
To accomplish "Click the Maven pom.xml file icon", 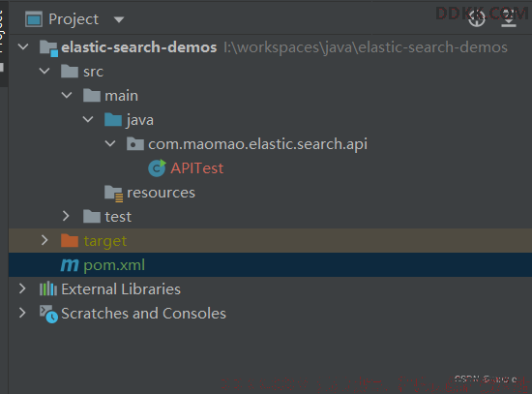I will click(x=70, y=265).
